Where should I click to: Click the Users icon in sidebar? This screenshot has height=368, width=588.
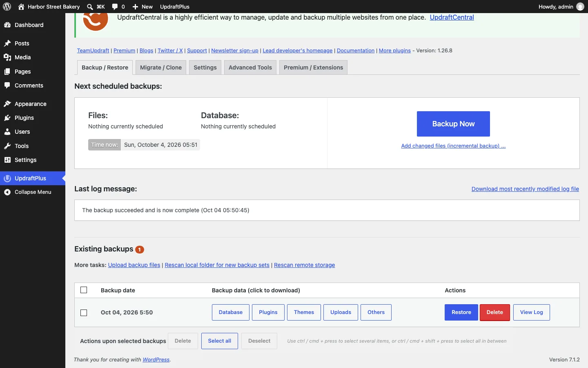point(7,132)
